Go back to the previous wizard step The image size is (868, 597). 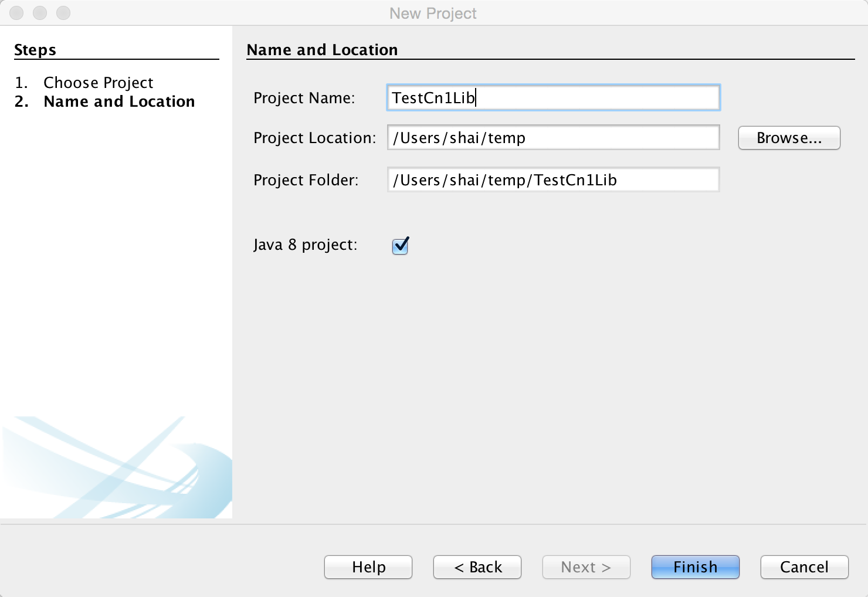(x=477, y=567)
